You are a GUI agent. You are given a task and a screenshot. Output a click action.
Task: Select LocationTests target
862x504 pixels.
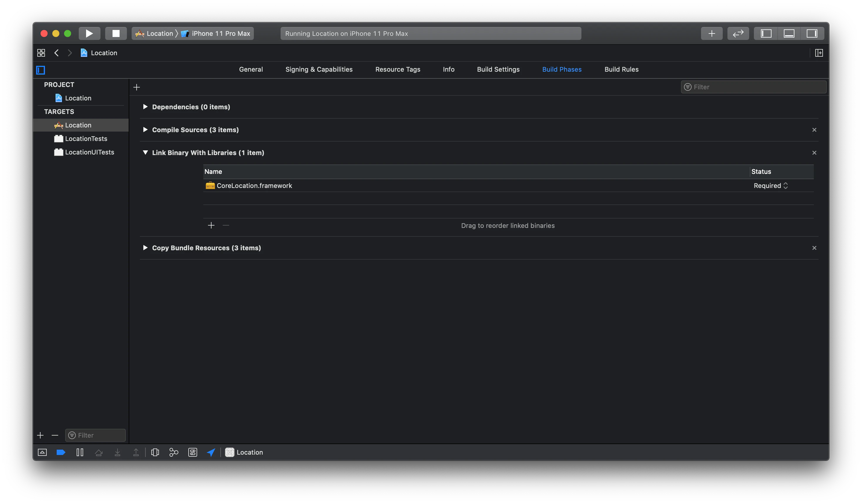81,138
